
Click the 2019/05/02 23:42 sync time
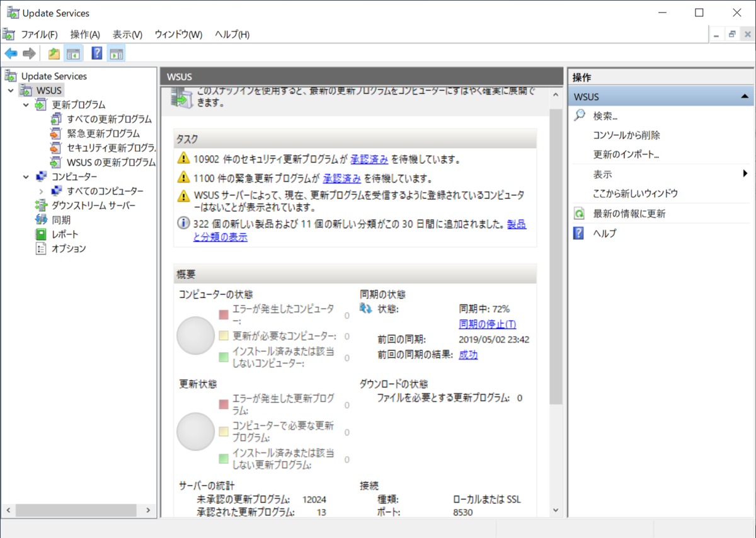pos(494,340)
